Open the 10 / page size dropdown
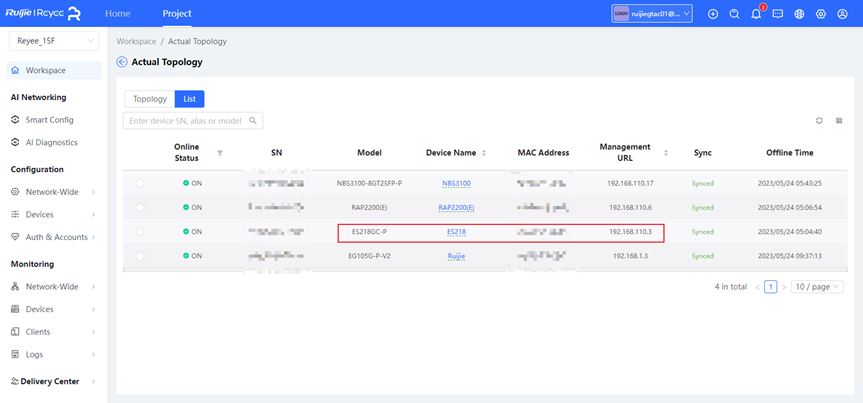The image size is (863, 403). click(x=817, y=287)
